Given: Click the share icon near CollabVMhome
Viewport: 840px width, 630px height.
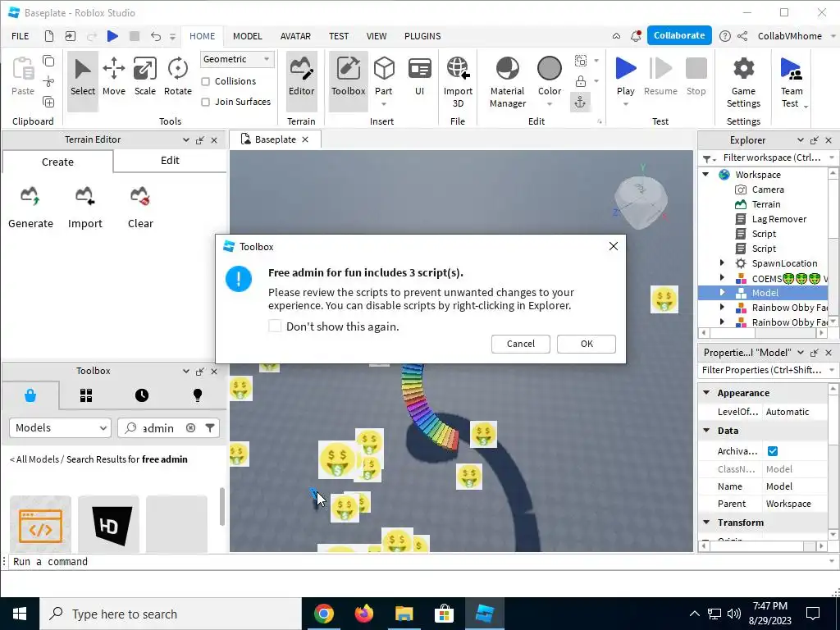Looking at the screenshot, I should [x=742, y=36].
